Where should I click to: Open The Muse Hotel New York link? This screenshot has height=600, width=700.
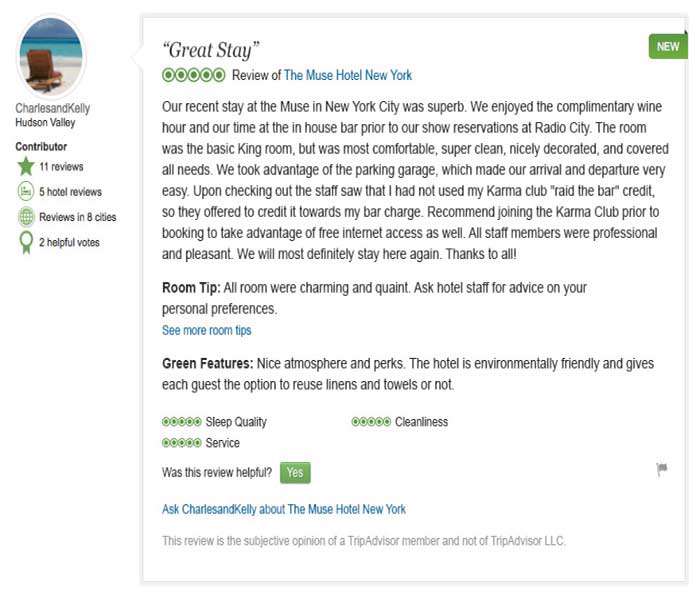(x=348, y=75)
